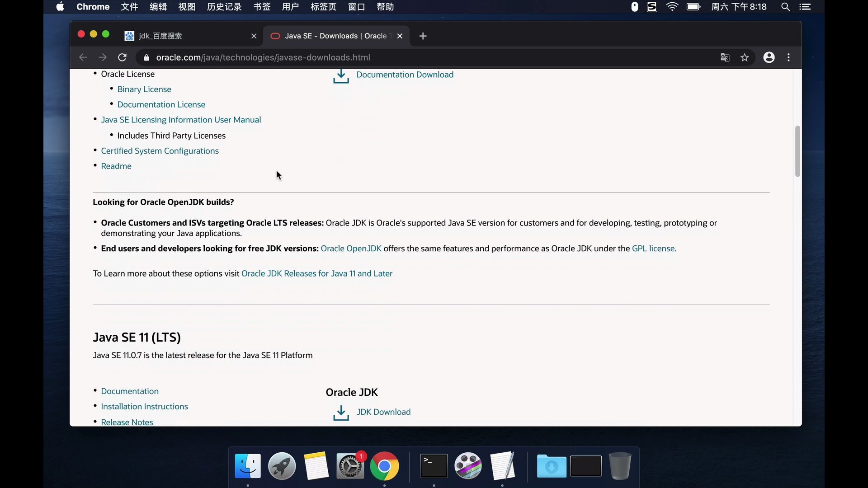Click the Documentation Download link
This screenshot has width=868, height=488.
(x=405, y=75)
